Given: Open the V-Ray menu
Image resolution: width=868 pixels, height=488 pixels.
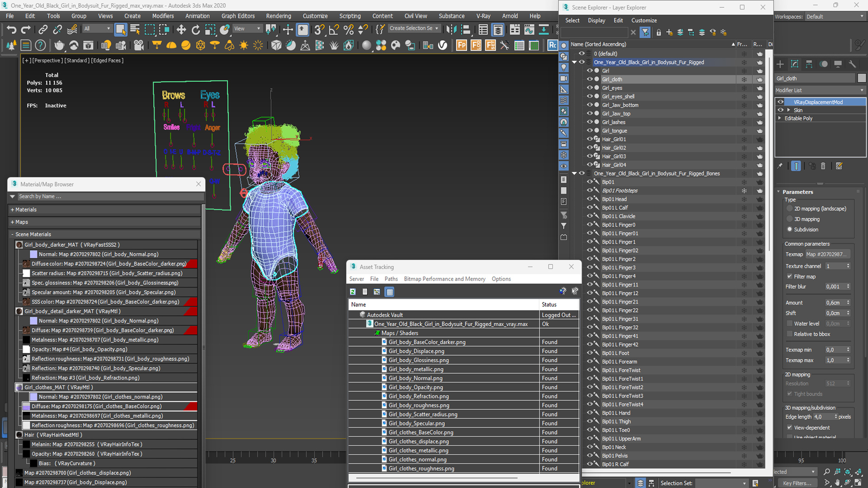Looking at the screenshot, I should click(x=483, y=16).
